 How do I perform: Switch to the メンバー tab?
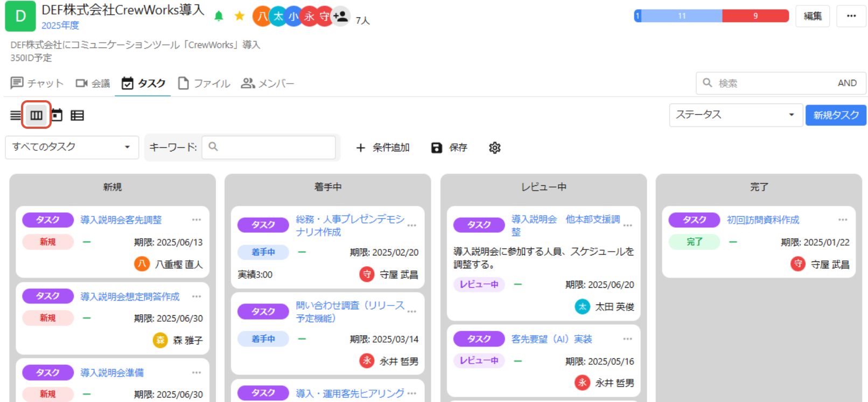tap(268, 84)
